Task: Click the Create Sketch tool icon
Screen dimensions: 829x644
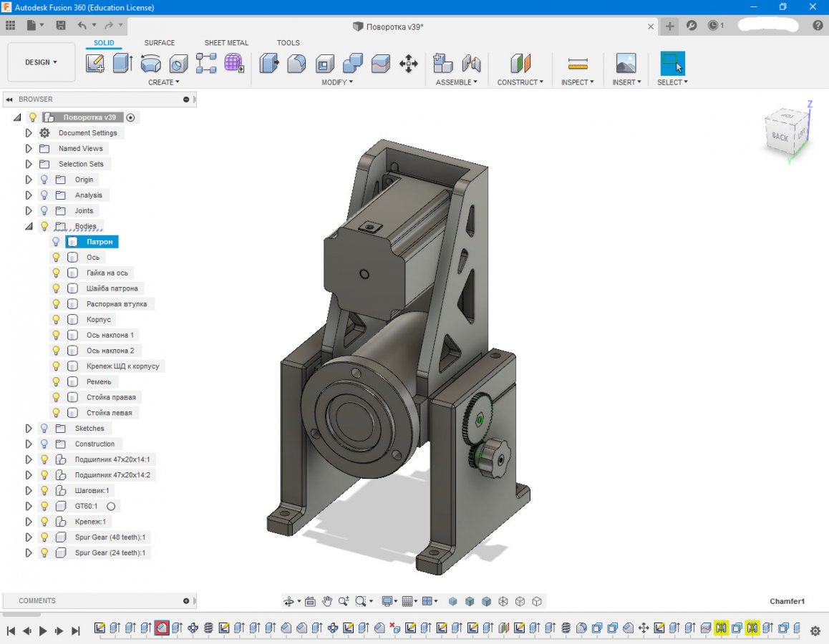Action: click(x=95, y=64)
